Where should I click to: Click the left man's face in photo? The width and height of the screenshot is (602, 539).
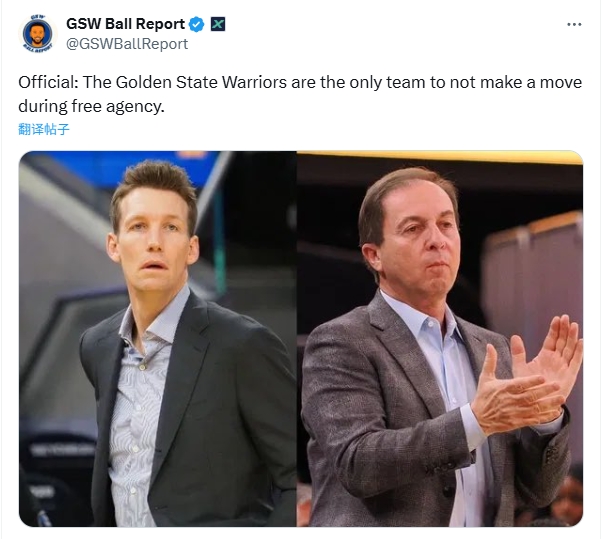click(x=154, y=240)
